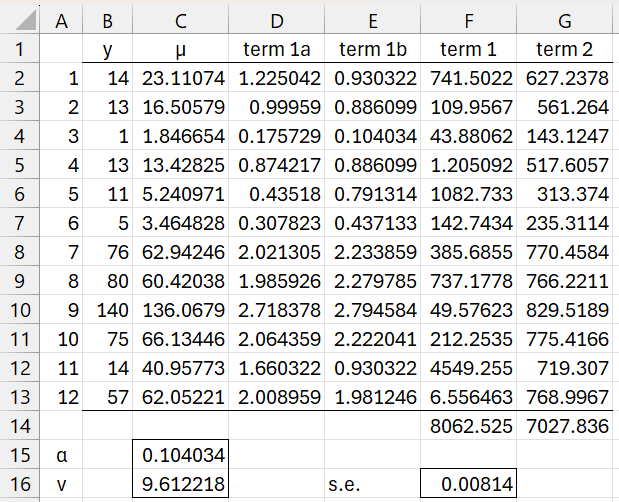Select term 1 total cell 8062.525

click(468, 424)
